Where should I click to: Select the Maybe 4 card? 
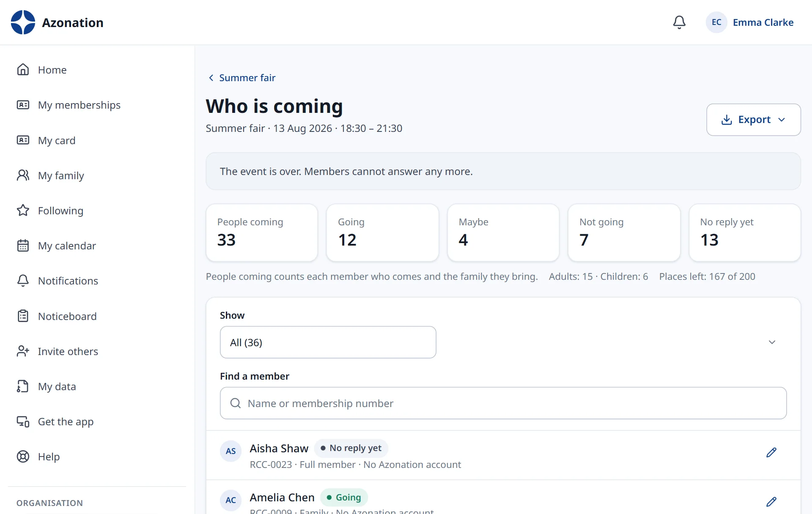(x=503, y=233)
